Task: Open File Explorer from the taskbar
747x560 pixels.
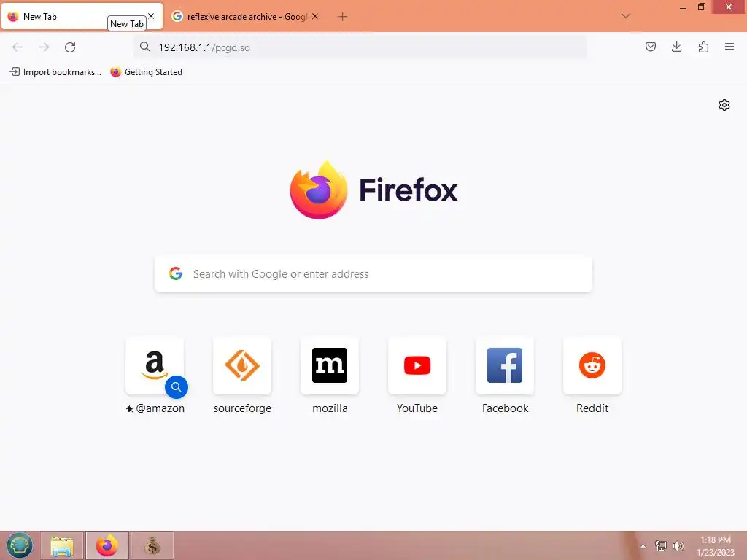Action: [62, 545]
